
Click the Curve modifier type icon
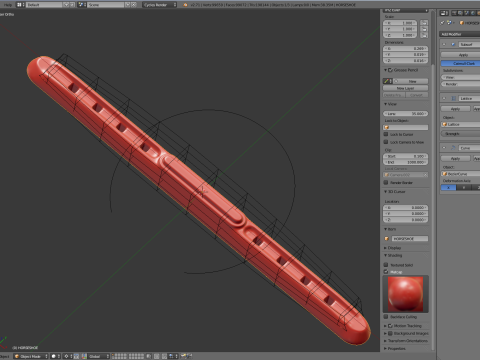click(x=453, y=147)
